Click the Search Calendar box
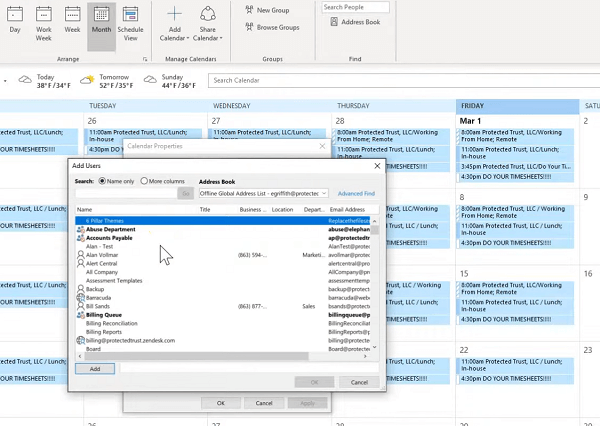 click(x=404, y=80)
